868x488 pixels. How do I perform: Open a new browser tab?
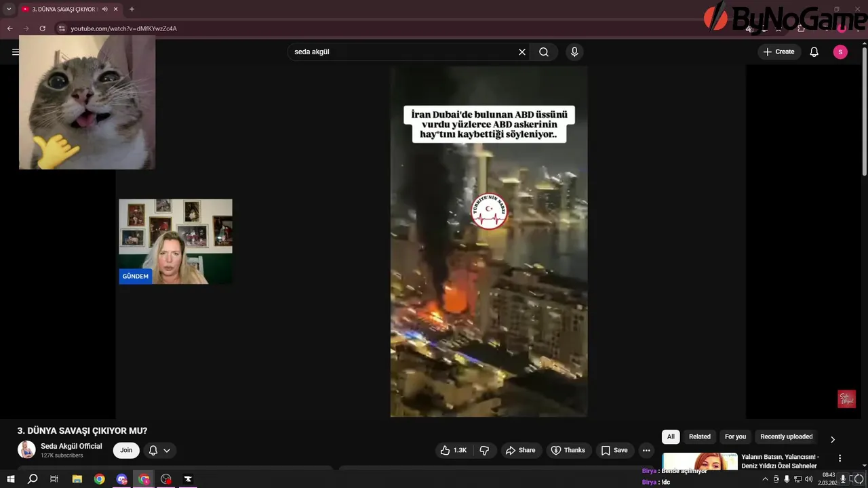pos(132,9)
